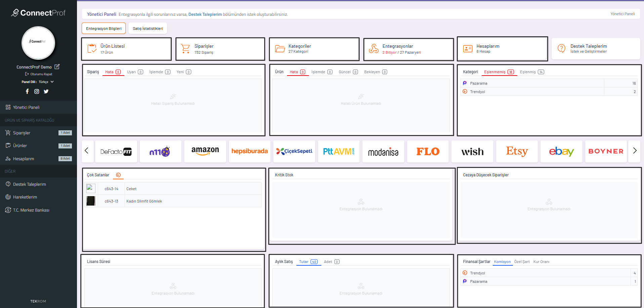Click the Destek Taleplerim question mark icon
This screenshot has width=644, height=308.
561,49
